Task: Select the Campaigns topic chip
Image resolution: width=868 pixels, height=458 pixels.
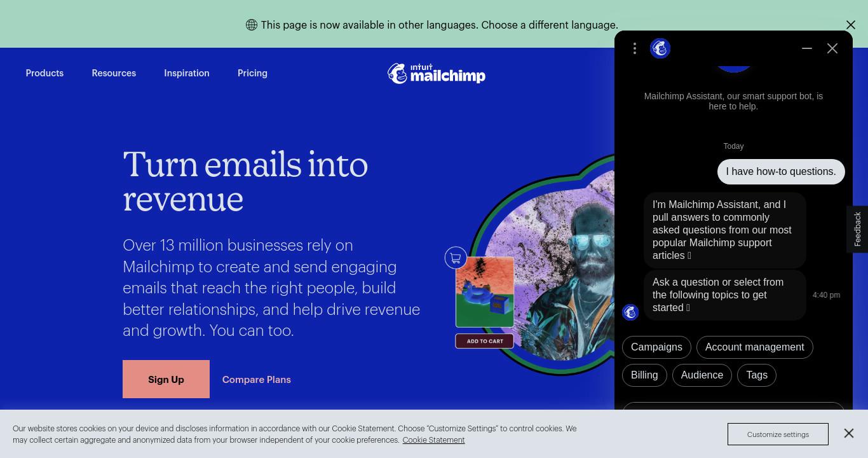Action: pyautogui.click(x=656, y=347)
